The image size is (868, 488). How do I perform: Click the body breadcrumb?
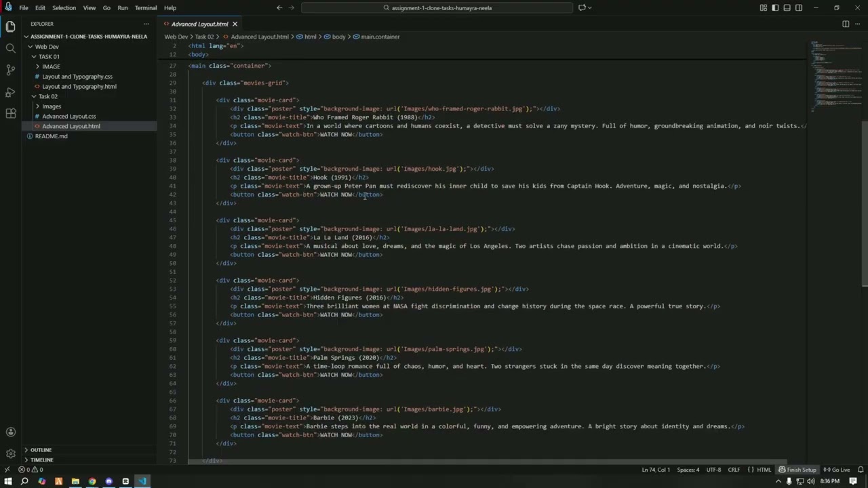[x=334, y=37]
